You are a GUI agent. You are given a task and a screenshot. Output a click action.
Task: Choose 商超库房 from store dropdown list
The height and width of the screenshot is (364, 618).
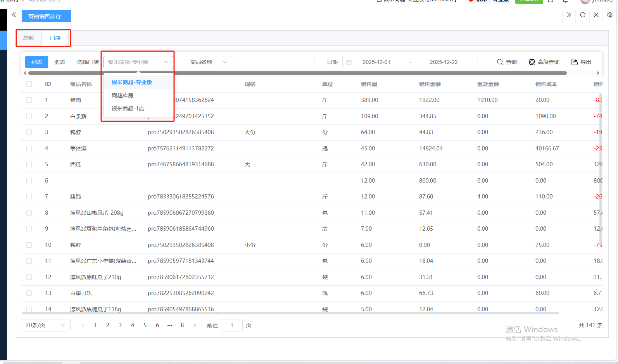tap(123, 95)
